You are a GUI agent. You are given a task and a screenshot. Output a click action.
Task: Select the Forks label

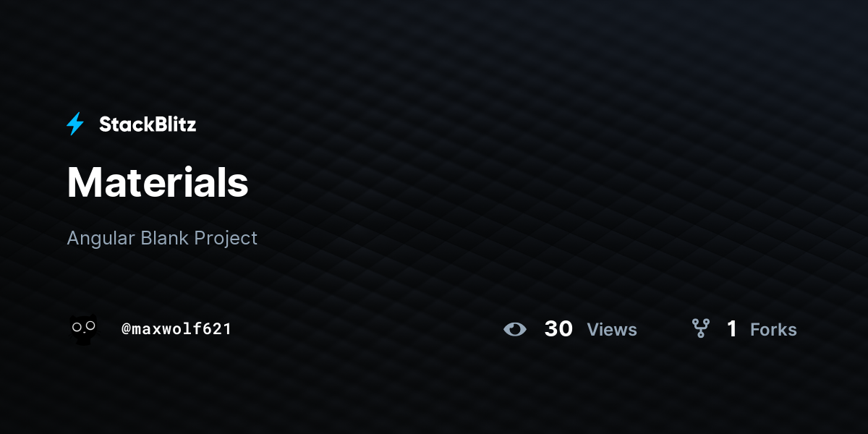(773, 330)
